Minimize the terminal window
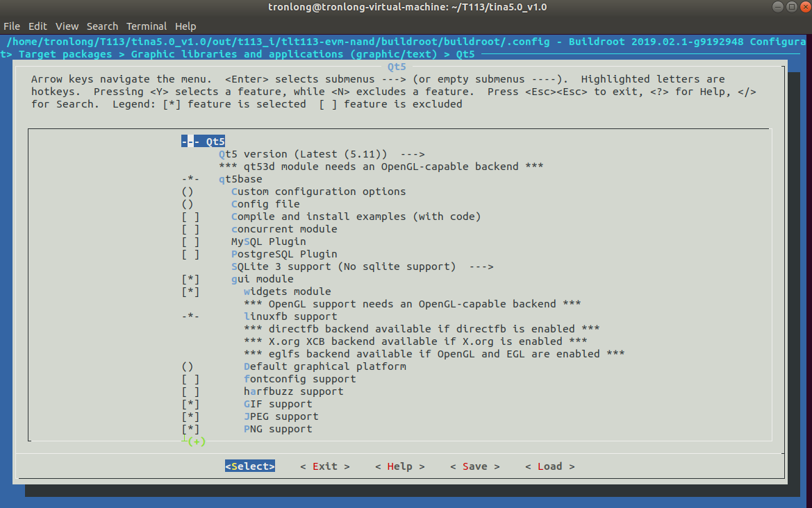 pos(778,7)
